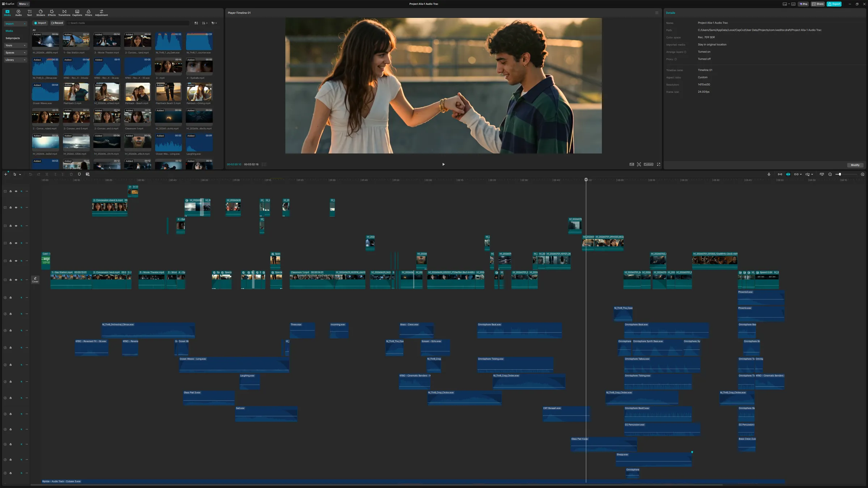Click the Share button
This screenshot has height=488, width=868.
(818, 4)
